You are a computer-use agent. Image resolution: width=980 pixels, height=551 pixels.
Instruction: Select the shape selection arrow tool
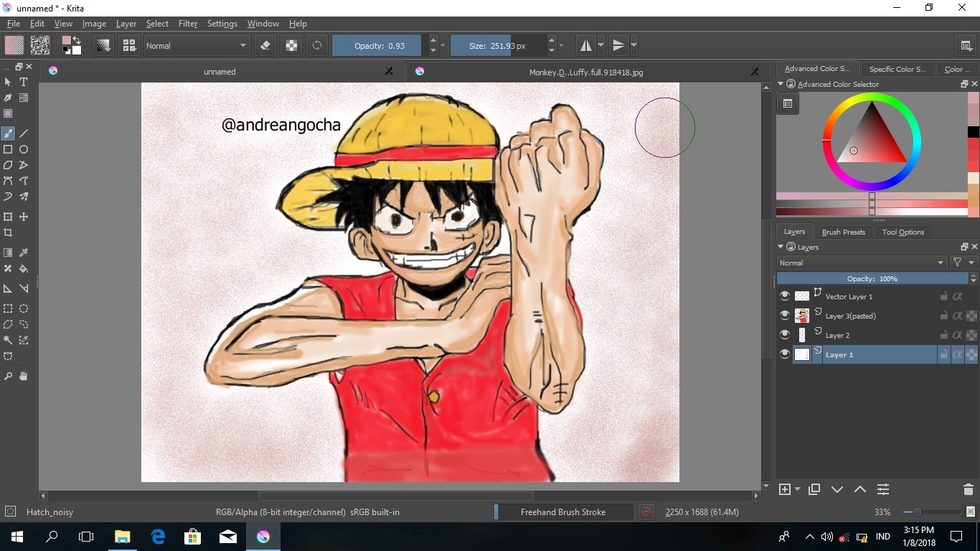click(8, 82)
